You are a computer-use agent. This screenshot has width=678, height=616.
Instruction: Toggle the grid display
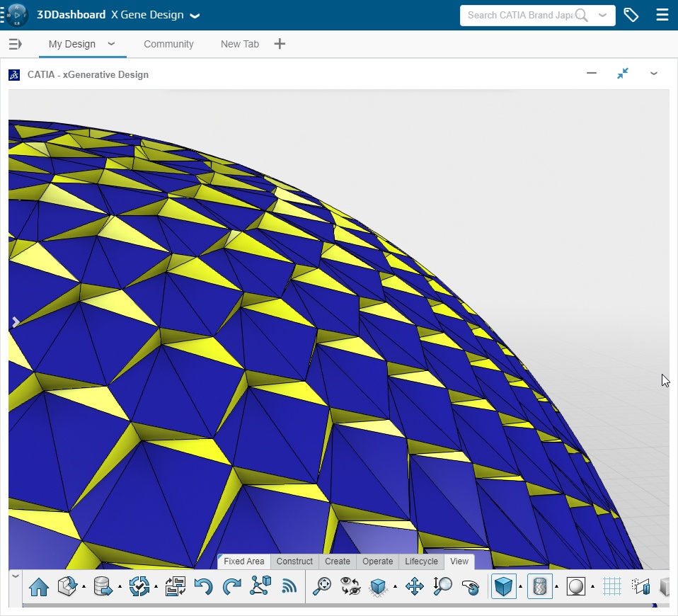(612, 586)
